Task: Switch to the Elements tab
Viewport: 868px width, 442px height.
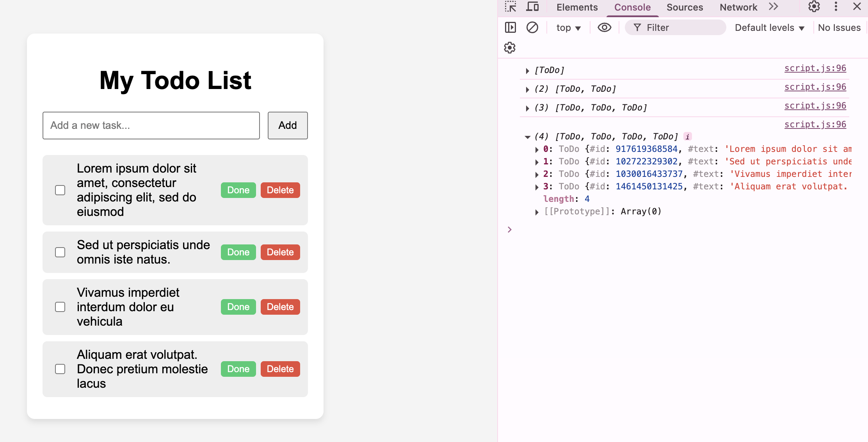Action: [577, 7]
